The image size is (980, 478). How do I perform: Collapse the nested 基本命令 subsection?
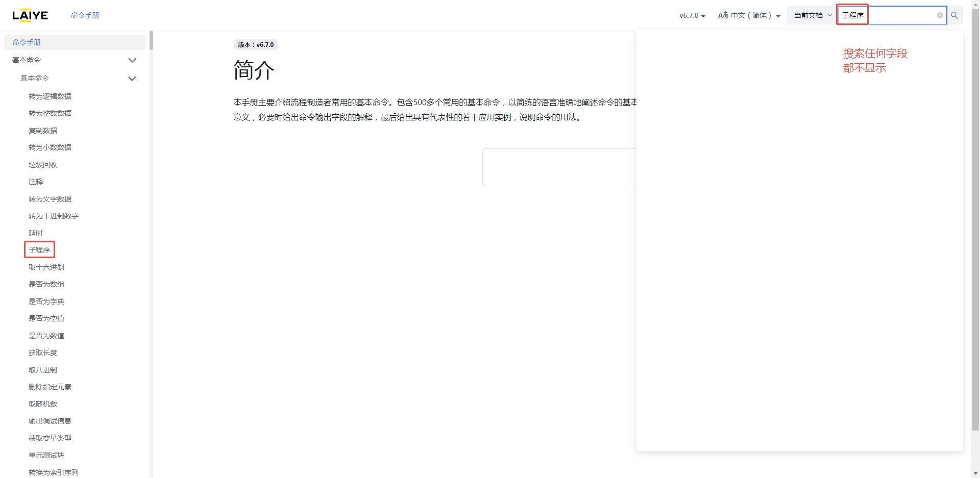coord(132,79)
